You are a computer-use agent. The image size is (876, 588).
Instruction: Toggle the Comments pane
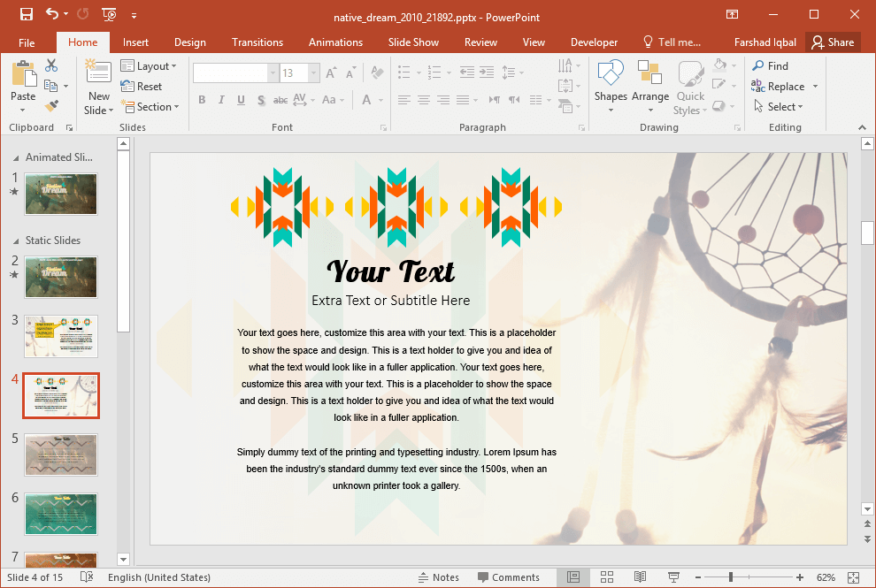point(508,577)
